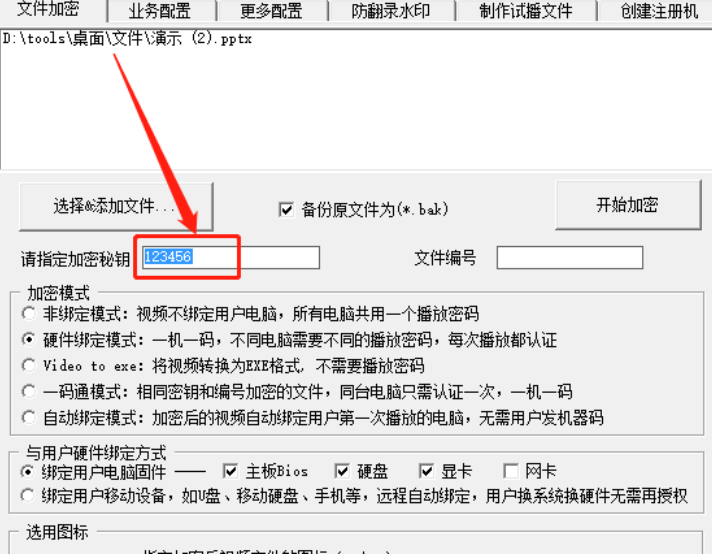Select the 硬件绑定模式 radio option
This screenshot has height=556, width=712.
tap(29, 339)
